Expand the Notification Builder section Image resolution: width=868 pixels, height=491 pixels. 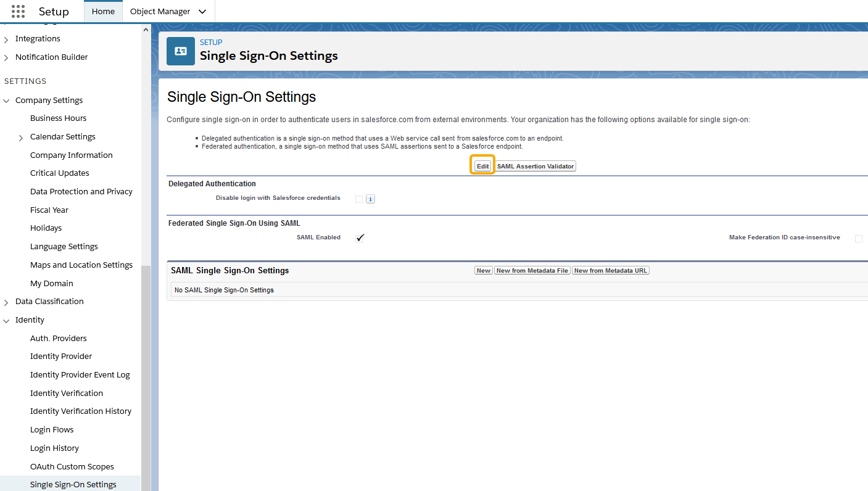pos(7,57)
